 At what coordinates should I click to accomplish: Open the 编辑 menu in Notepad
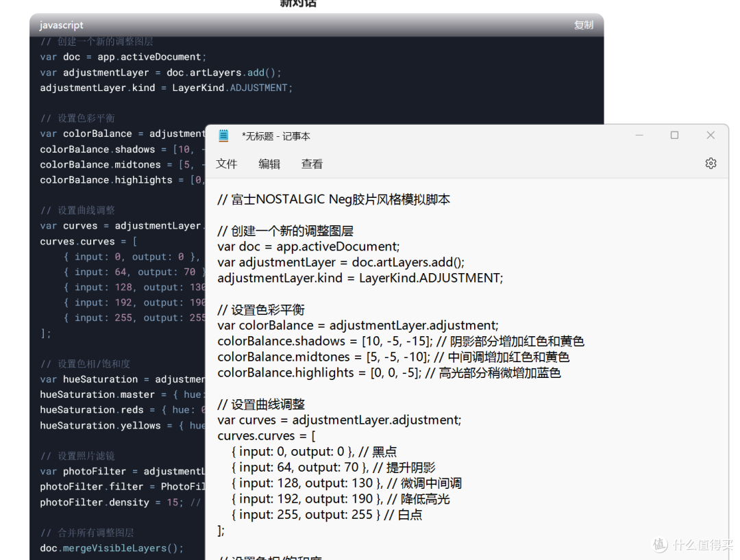coord(269,164)
